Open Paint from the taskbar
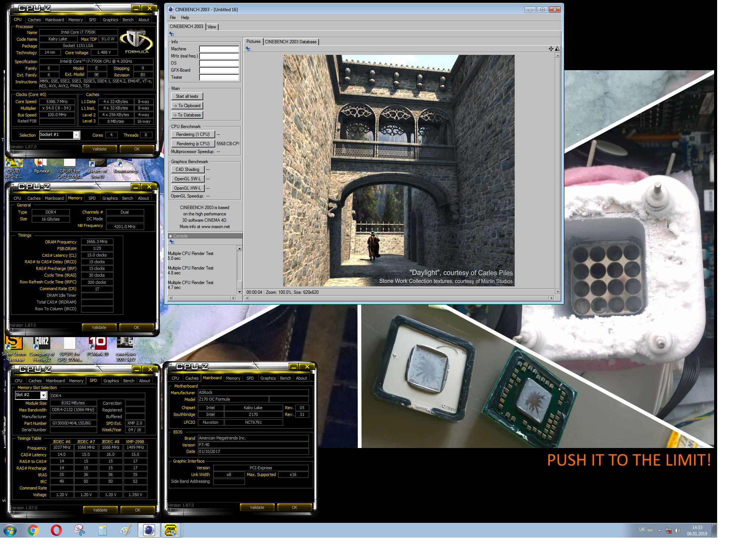Image resolution: width=747 pixels, height=560 pixels. click(x=125, y=530)
